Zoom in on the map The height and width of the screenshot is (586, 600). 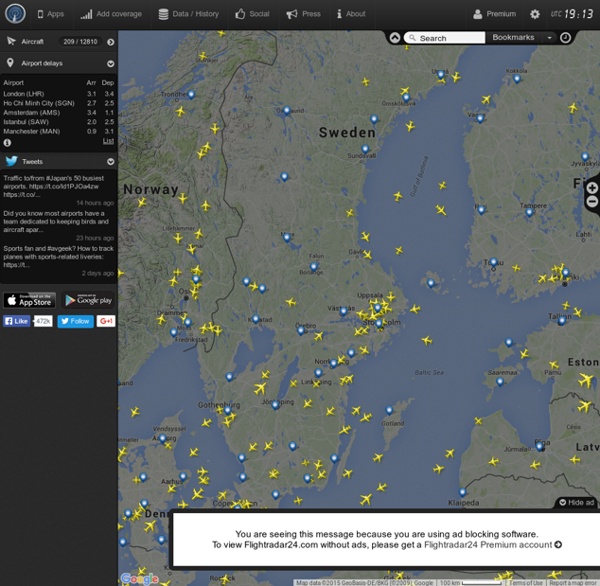(592, 188)
